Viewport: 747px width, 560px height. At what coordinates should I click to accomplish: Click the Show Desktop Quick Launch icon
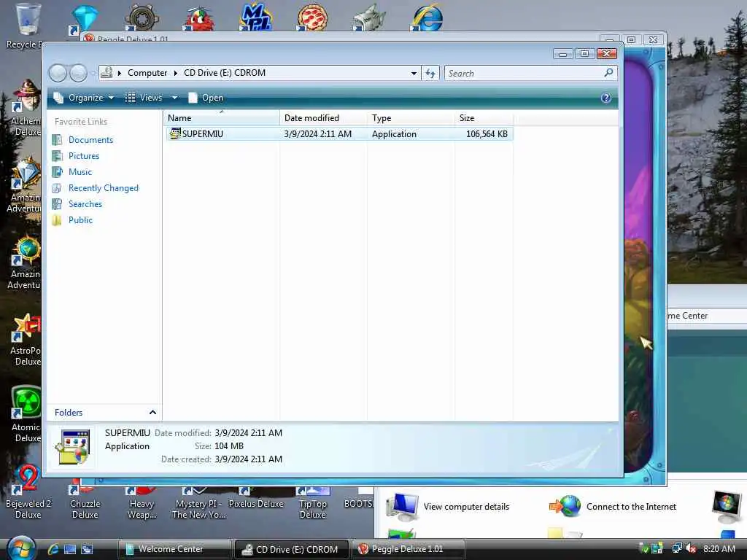(70, 549)
